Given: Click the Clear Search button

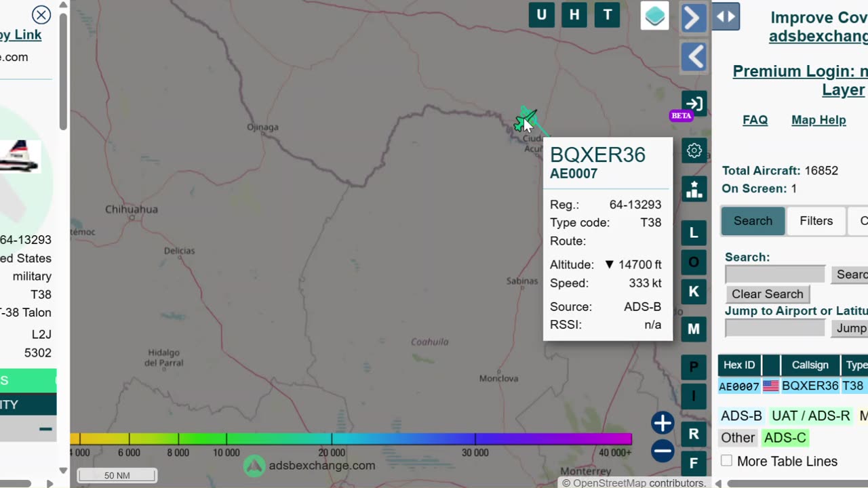Looking at the screenshot, I should click(x=767, y=294).
